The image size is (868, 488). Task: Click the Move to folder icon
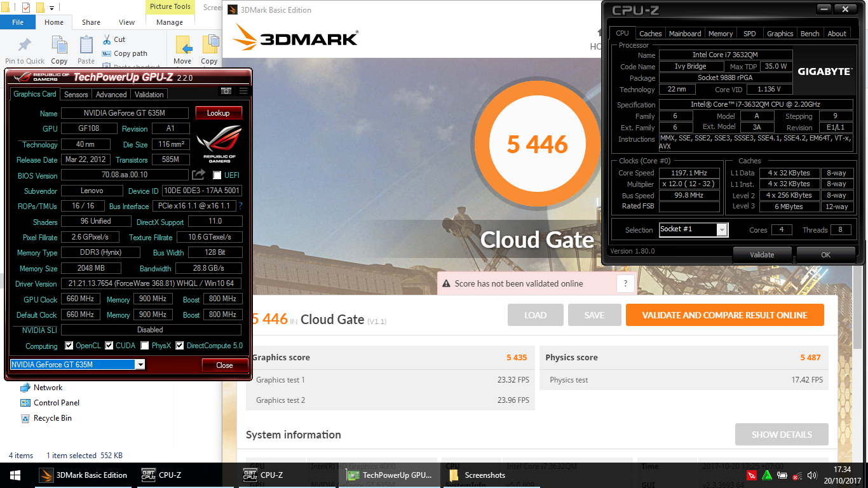[184, 45]
